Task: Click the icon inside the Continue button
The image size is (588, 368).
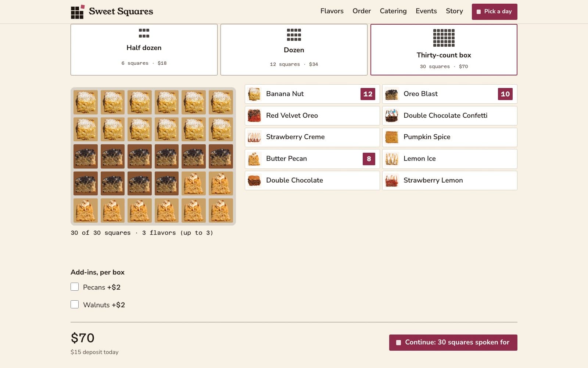Action: 398,343
